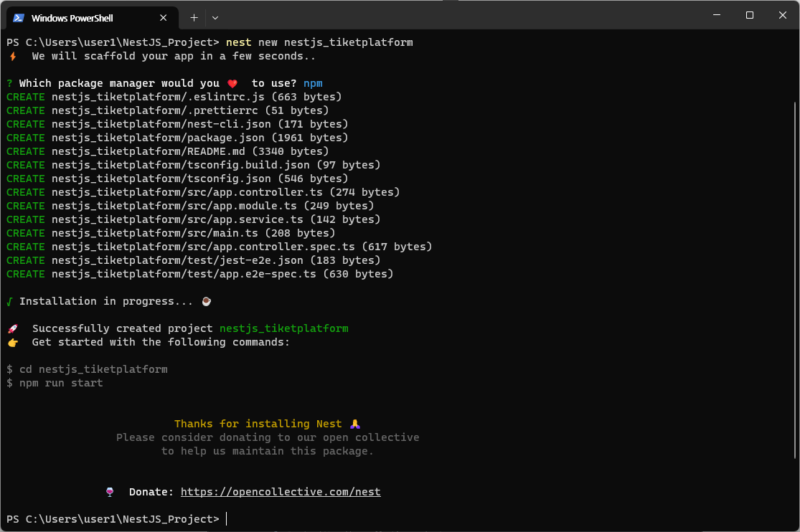Click the 'test/jest-e2e.json (183 bytes)' line

coord(194,261)
